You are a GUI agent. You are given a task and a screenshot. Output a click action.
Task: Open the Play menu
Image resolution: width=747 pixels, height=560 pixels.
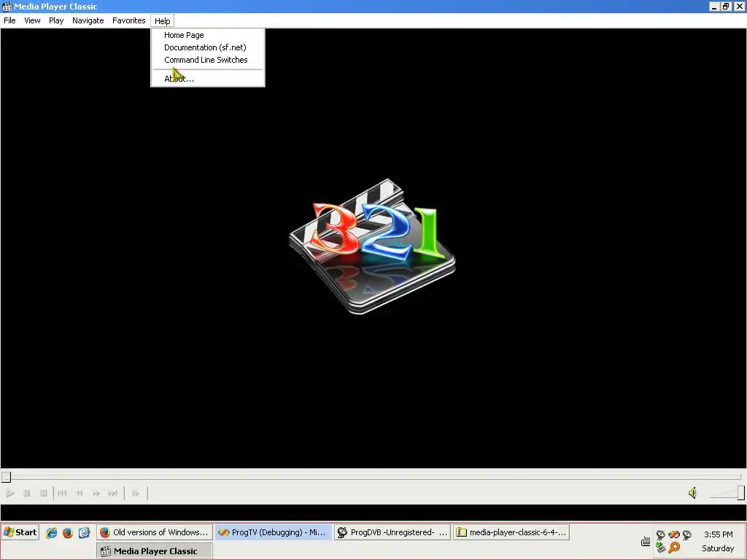point(56,20)
